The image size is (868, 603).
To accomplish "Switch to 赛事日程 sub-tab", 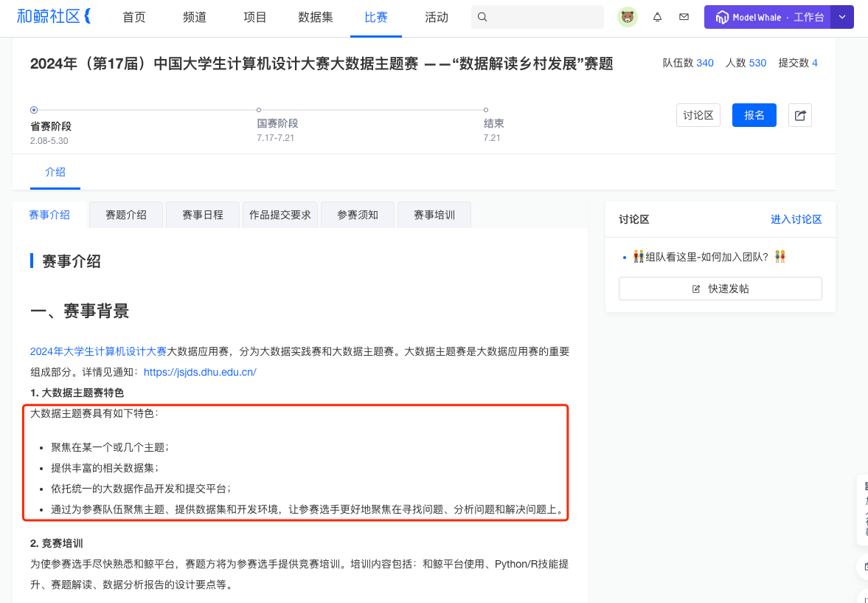I will (203, 215).
